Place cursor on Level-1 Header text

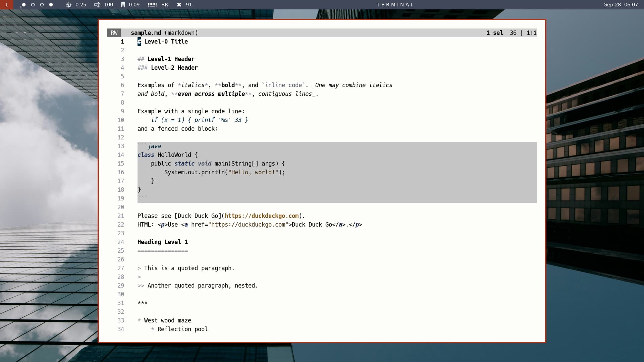[171, 59]
